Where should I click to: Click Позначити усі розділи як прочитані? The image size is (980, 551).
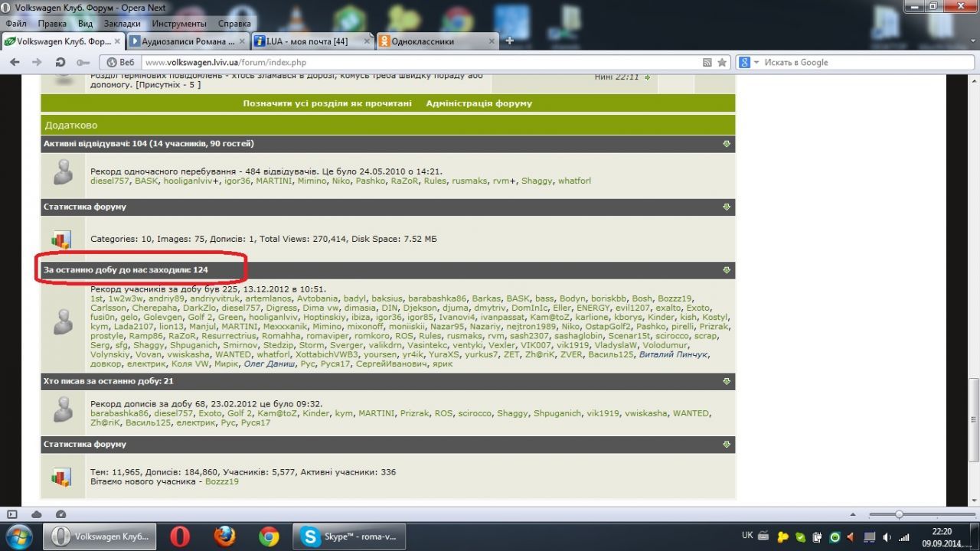(x=327, y=103)
